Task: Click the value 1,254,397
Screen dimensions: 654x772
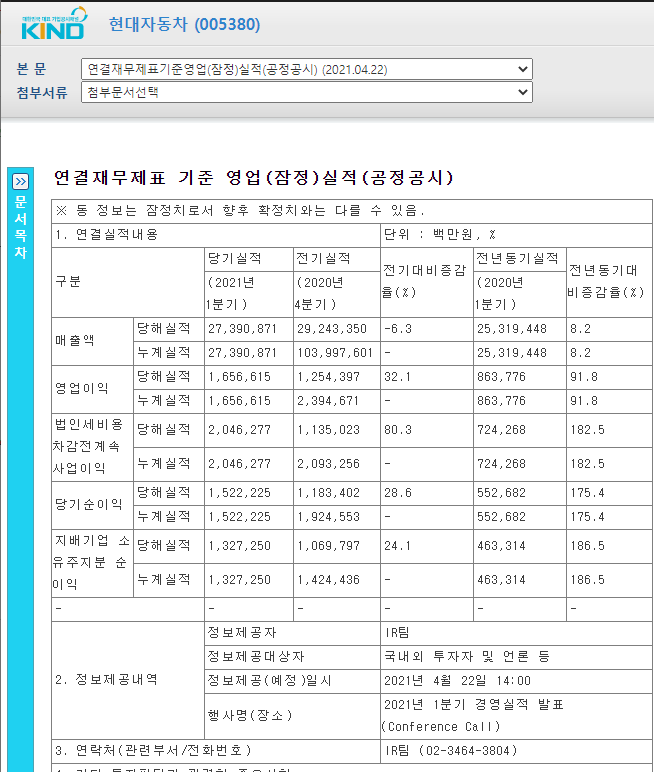Action: coord(328,377)
